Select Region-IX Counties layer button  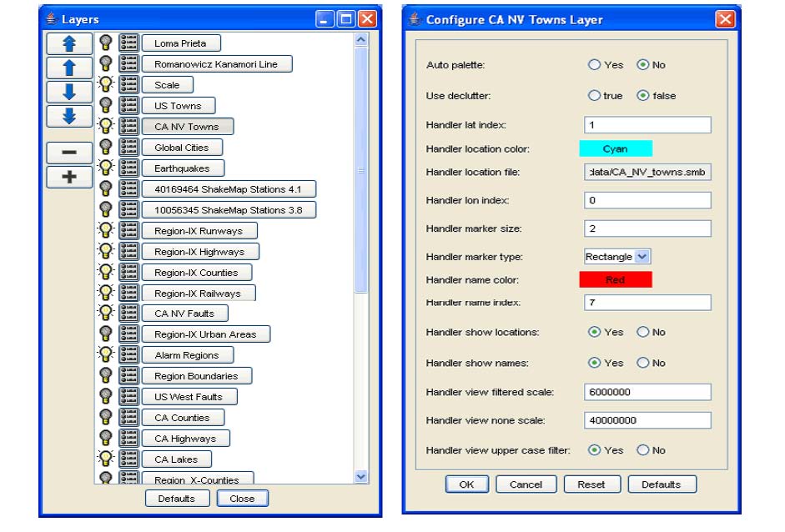[x=197, y=273]
